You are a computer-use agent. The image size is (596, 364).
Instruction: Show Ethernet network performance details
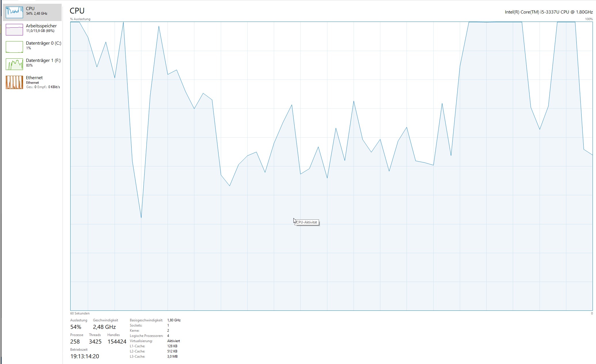pyautogui.click(x=34, y=78)
